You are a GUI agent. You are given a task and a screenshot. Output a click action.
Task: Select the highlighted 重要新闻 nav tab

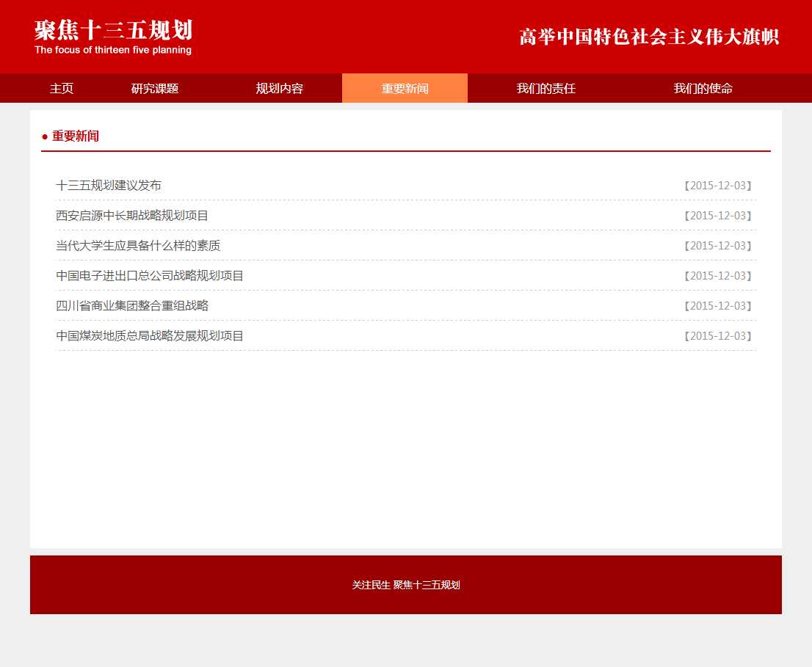[x=405, y=89]
